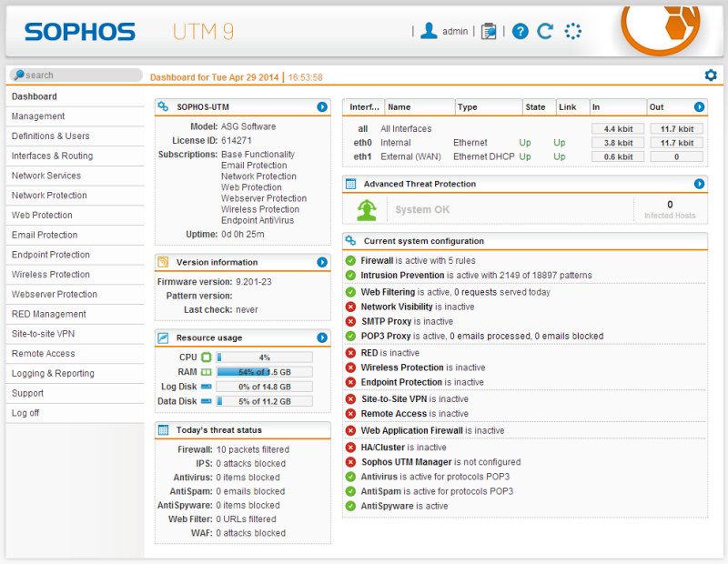Click green check icon beside Firewall
The width and height of the screenshot is (728, 564).
350,260
